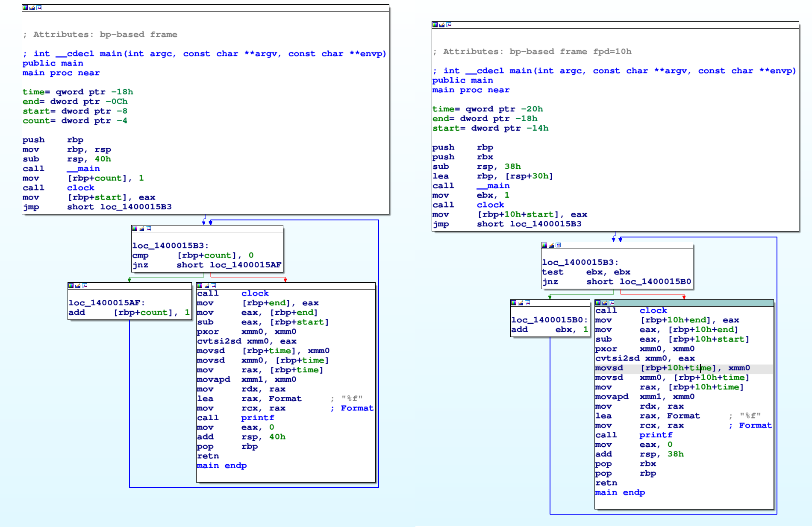This screenshot has height=527, width=812.
Task: Click the group-nodes icon on the block ending 'add rsp, 40h'
Action: (x=213, y=286)
